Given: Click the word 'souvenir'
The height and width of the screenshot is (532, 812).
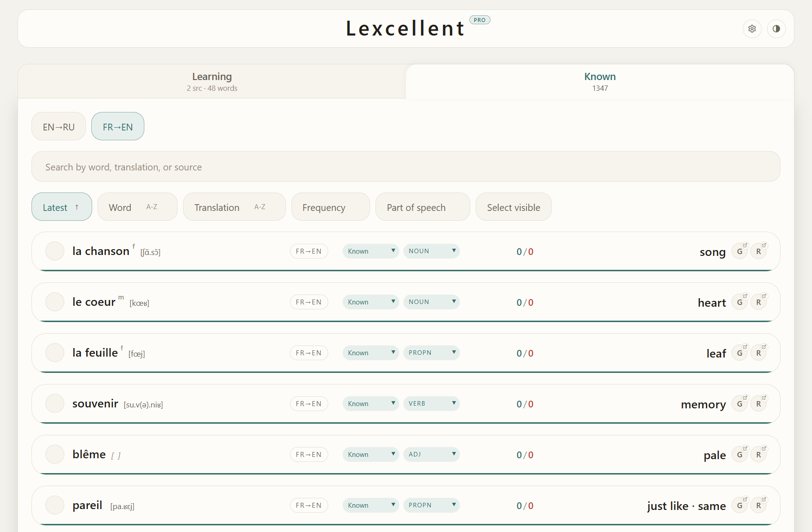Looking at the screenshot, I should pyautogui.click(x=95, y=403).
